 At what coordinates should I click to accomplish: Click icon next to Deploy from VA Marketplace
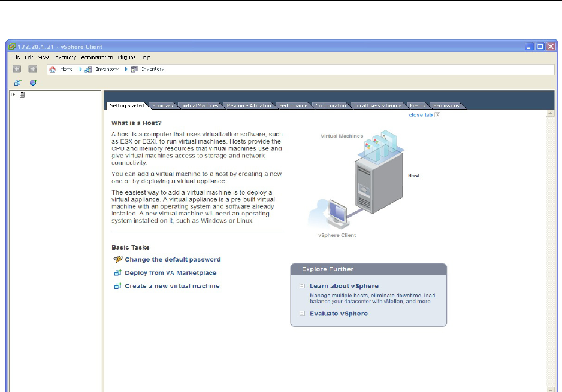pyautogui.click(x=117, y=273)
